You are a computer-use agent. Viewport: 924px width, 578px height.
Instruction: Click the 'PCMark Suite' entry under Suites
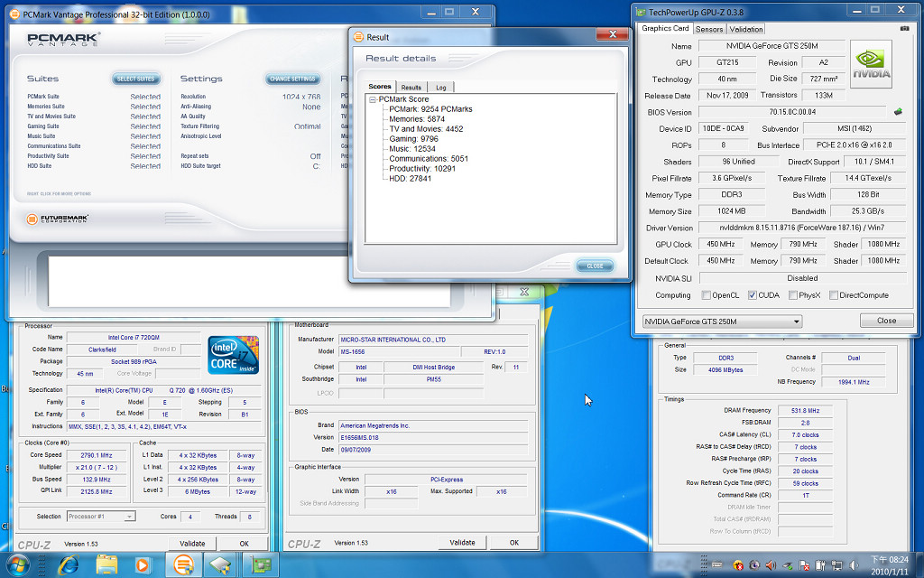43,96
